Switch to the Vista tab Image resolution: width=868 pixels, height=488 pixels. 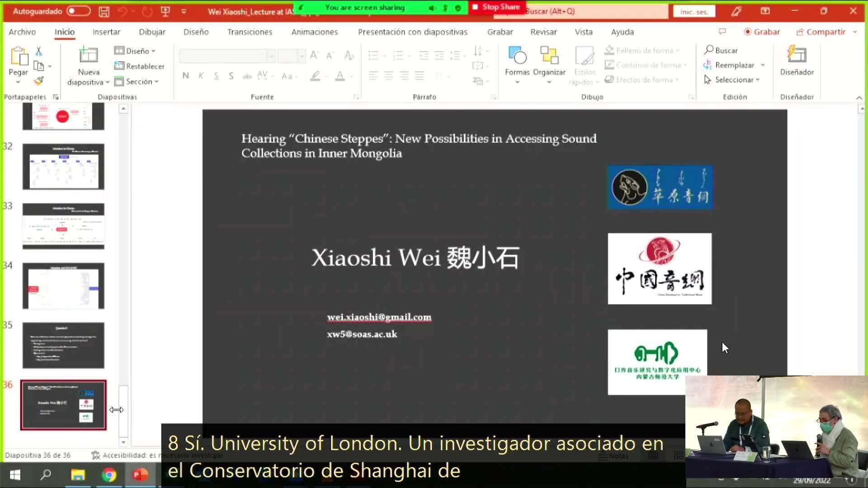583,32
